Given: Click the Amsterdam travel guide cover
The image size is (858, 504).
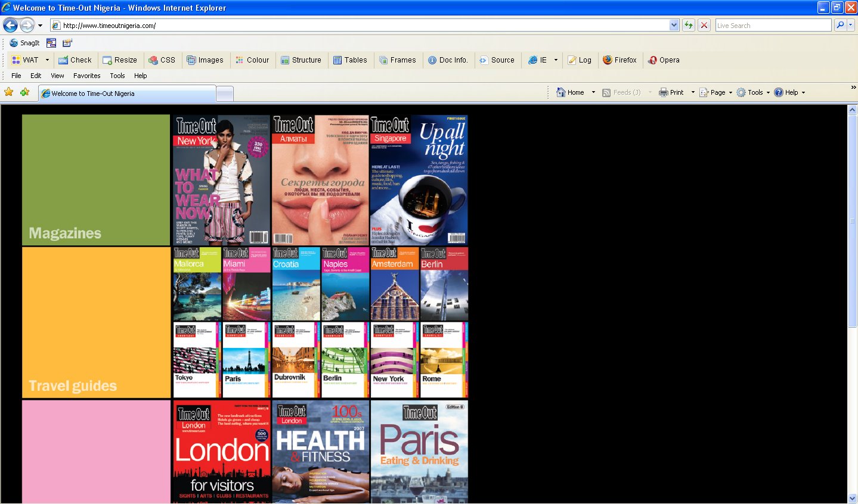Looking at the screenshot, I should (394, 284).
